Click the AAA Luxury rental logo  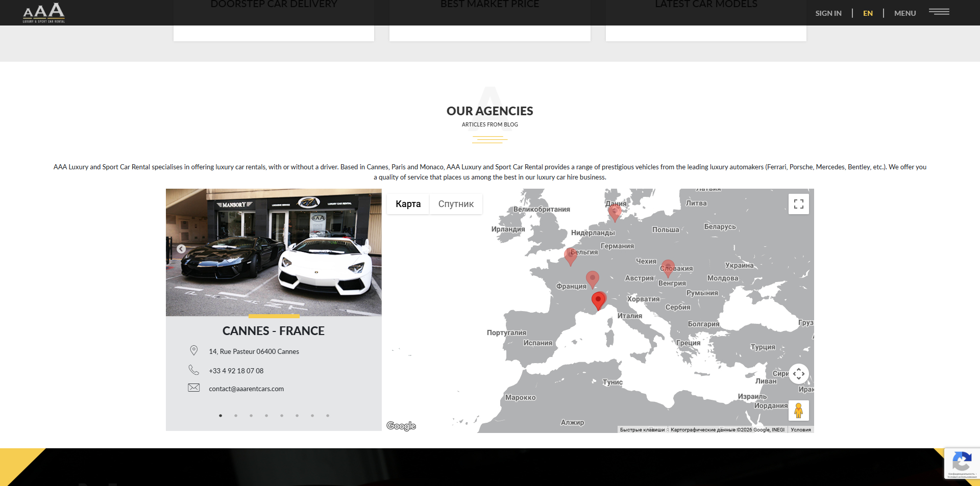[x=43, y=12]
